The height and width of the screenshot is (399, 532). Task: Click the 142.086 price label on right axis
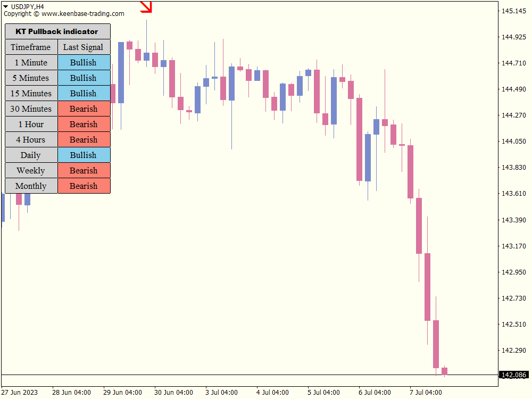(x=513, y=374)
